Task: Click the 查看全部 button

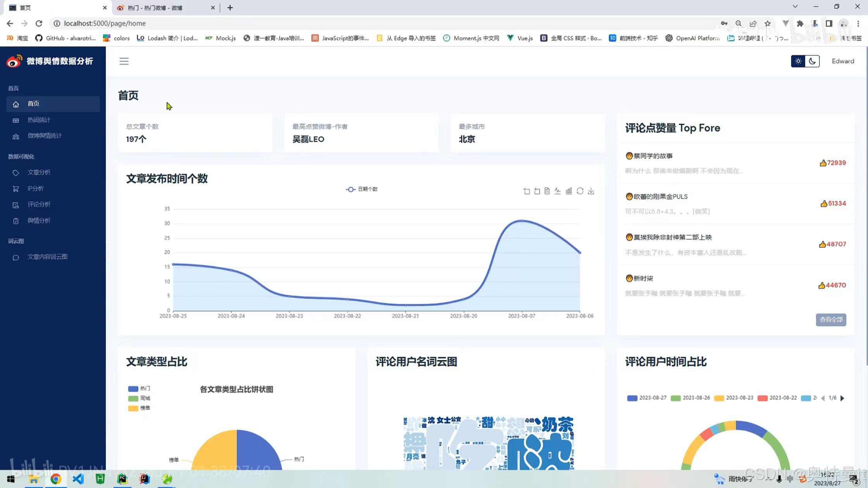Action: tap(831, 320)
